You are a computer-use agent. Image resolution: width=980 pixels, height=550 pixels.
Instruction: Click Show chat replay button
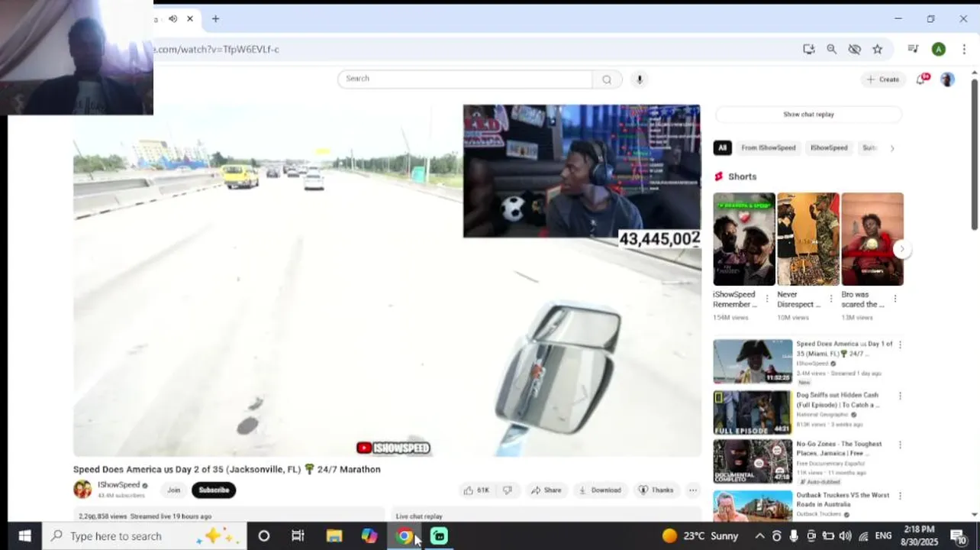tap(808, 115)
